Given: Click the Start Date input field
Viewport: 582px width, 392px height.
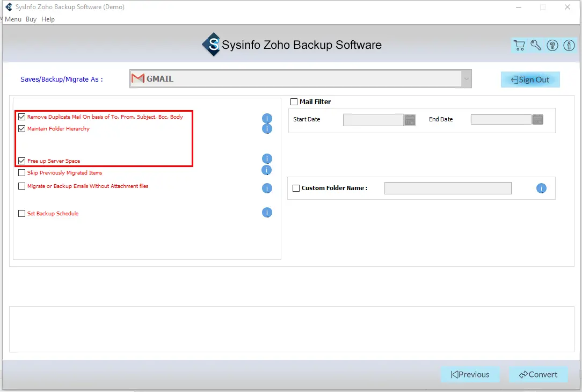Looking at the screenshot, I should tap(373, 120).
